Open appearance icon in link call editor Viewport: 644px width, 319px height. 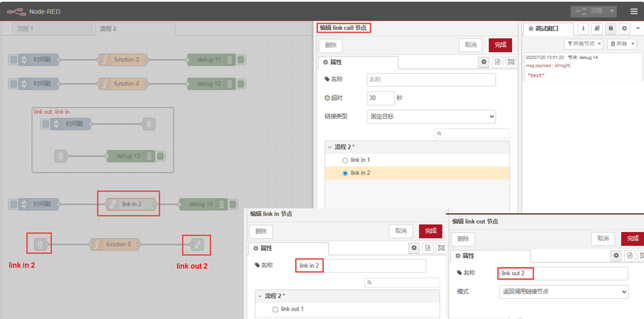tap(511, 62)
